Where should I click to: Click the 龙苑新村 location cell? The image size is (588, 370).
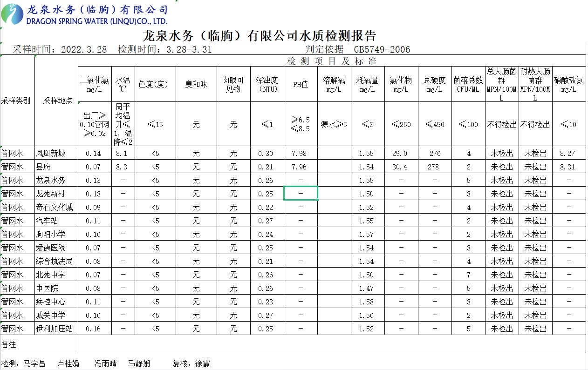tap(56, 194)
